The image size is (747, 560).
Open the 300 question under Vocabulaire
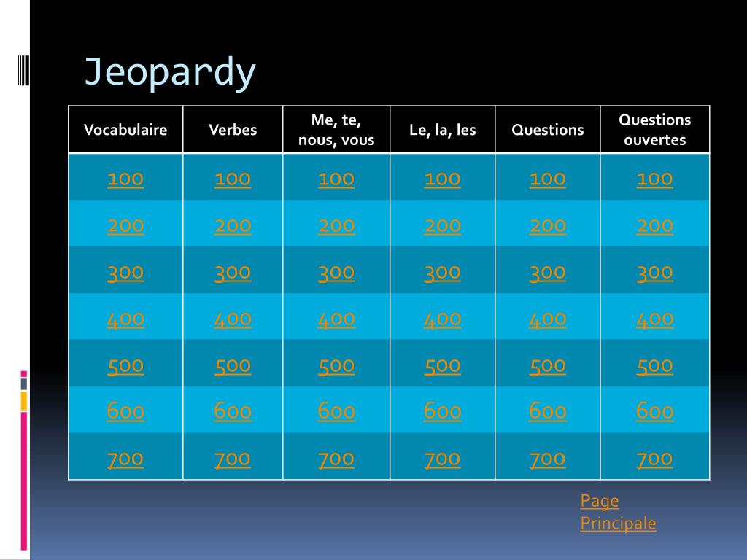[125, 273]
